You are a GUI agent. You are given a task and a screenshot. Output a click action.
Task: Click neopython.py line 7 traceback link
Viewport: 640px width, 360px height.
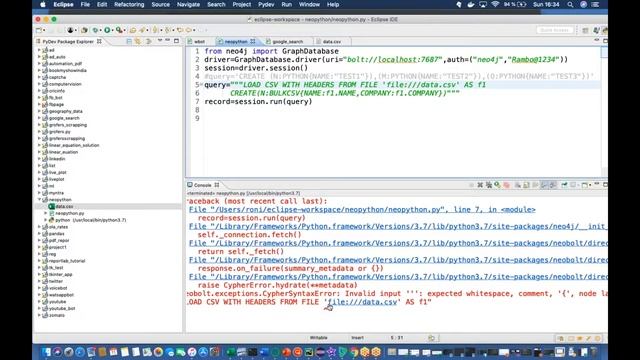click(x=362, y=210)
